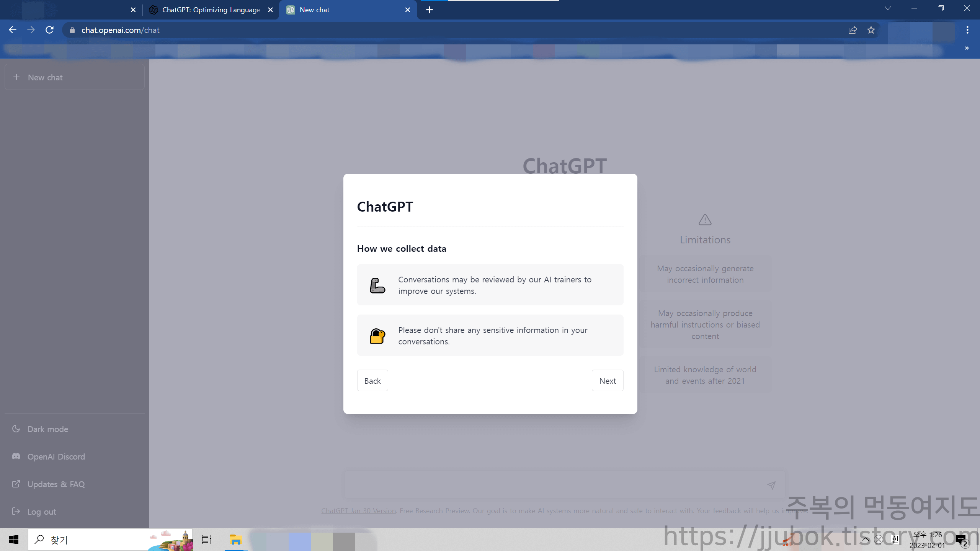
Task: Click Log out in the sidebar
Action: click(x=41, y=512)
